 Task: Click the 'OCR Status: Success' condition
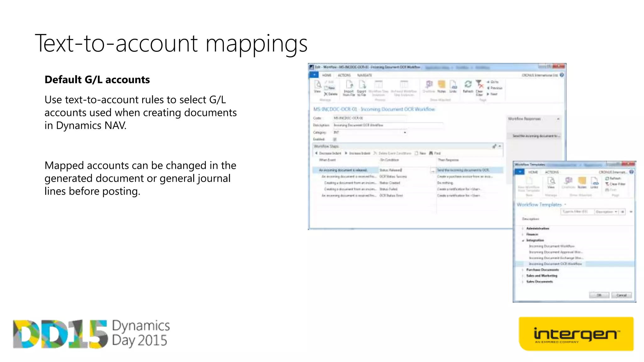[393, 177]
